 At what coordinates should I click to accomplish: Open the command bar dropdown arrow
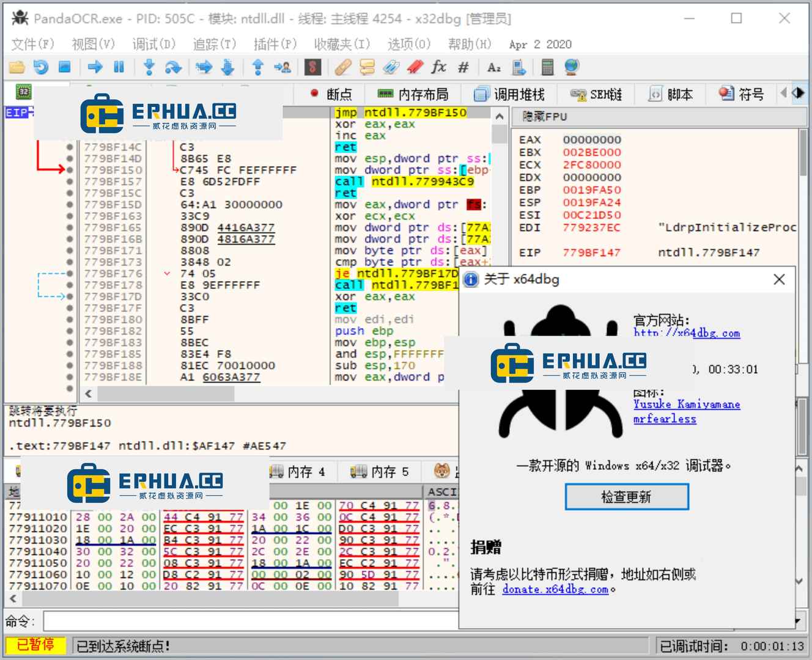tap(797, 621)
